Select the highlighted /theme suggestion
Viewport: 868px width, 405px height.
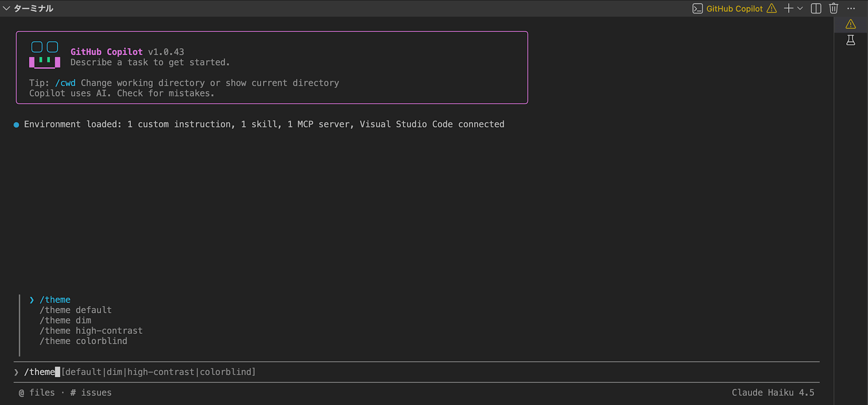[55, 300]
